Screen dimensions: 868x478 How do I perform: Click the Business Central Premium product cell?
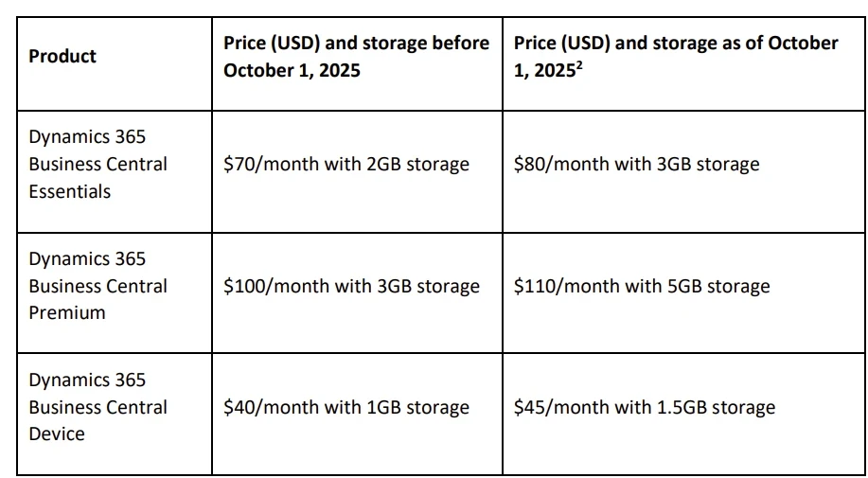97,286
